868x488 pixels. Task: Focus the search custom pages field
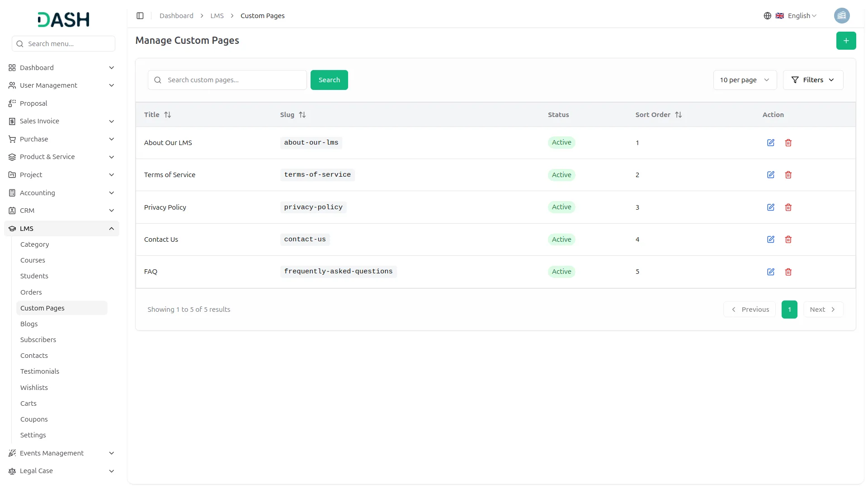233,80
